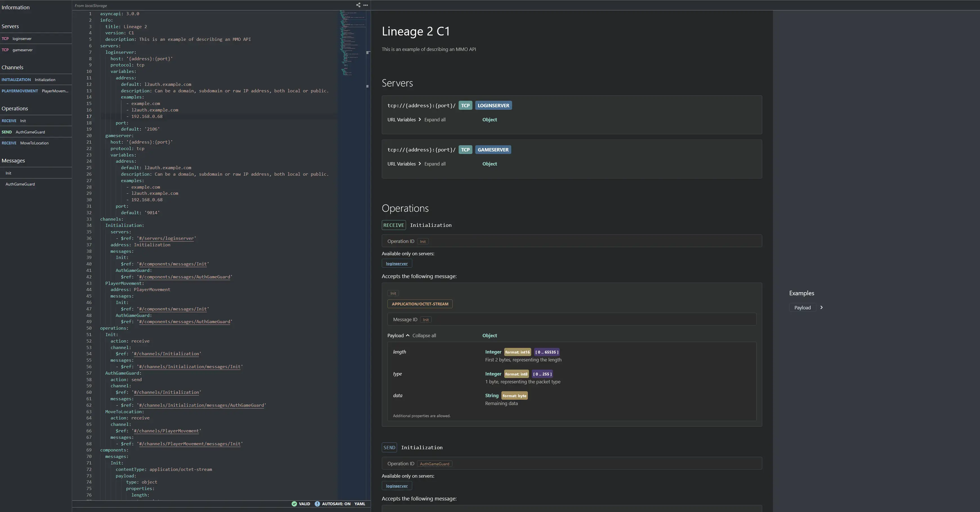
Task: Expand the Examples Payload chevron
Action: (821, 308)
